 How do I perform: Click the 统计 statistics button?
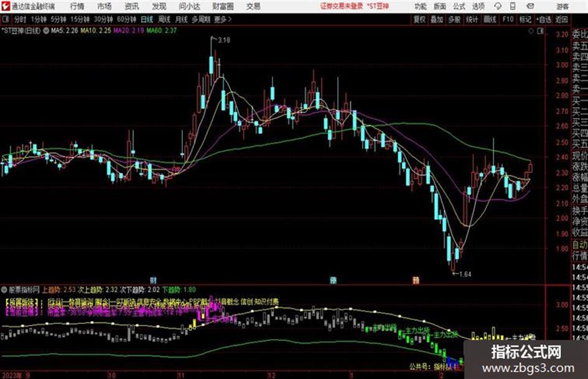click(x=472, y=19)
